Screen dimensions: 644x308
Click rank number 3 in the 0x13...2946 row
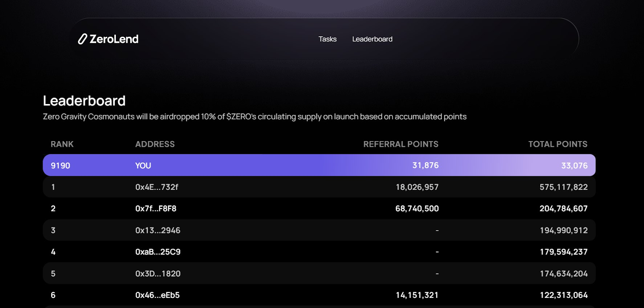click(53, 230)
